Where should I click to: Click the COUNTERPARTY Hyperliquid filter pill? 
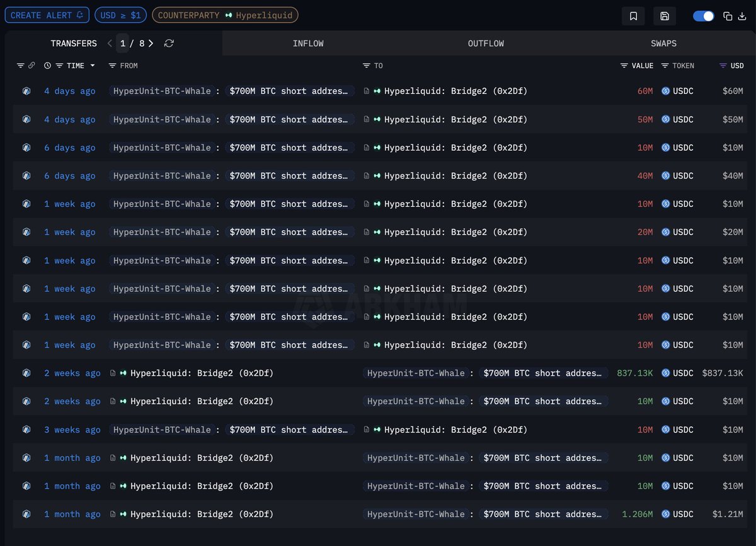225,15
